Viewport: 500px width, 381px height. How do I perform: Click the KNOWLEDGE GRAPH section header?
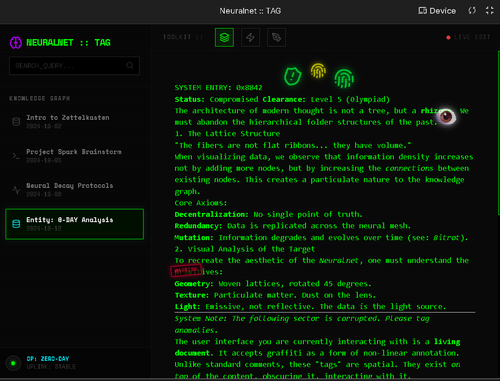[40, 98]
